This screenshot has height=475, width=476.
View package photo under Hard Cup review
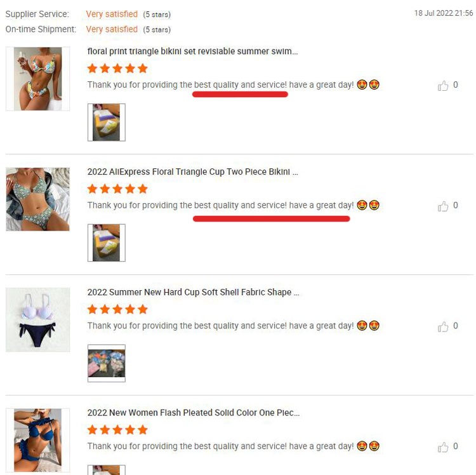pyautogui.click(x=107, y=363)
